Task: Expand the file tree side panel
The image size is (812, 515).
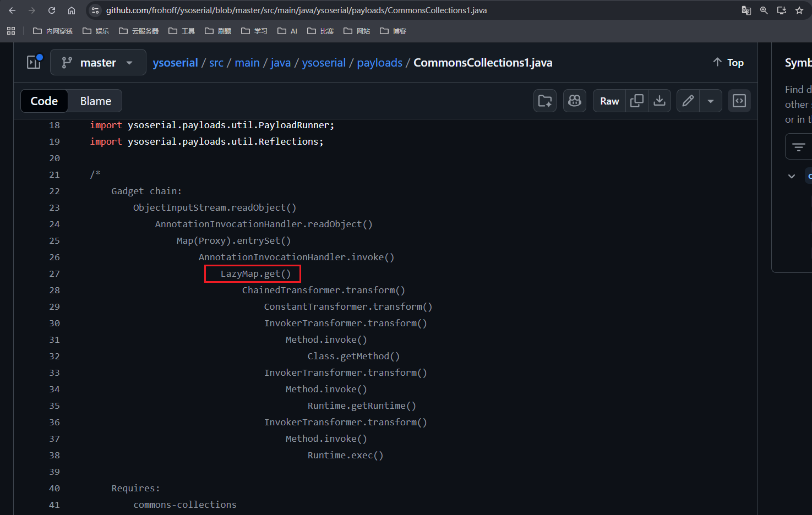Action: tap(34, 62)
